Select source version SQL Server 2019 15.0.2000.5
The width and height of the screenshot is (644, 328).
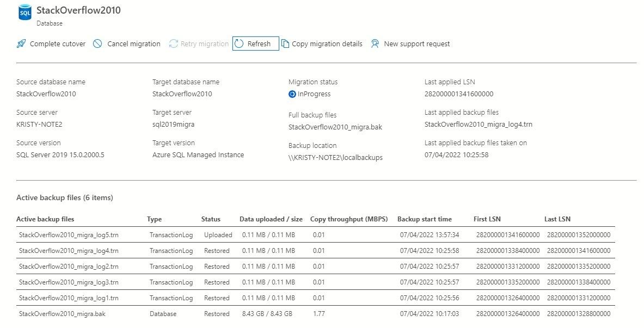60,155
